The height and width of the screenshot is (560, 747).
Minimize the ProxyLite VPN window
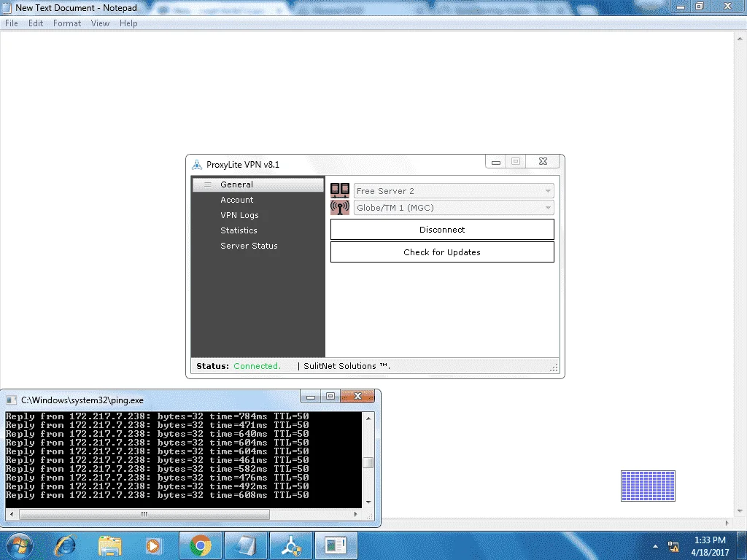[x=496, y=162]
